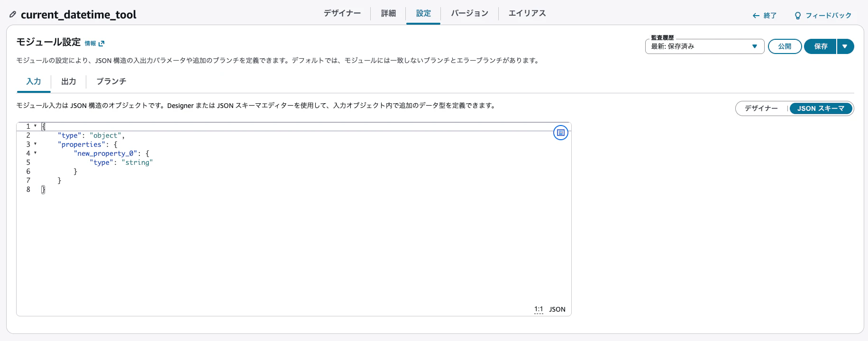
Task: Expand the save options arrow next to 保存
Action: [845, 46]
